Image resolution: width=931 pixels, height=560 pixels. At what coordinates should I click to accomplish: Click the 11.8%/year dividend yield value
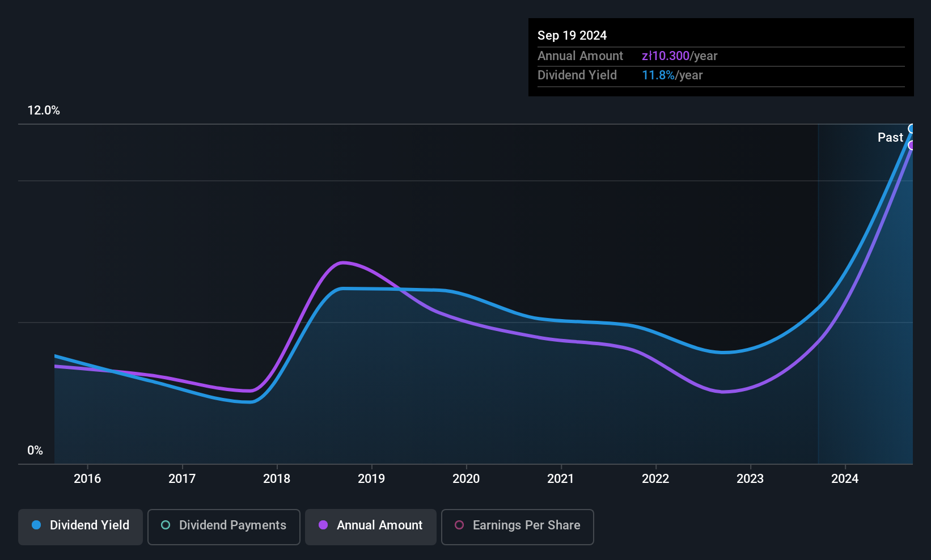tap(672, 75)
